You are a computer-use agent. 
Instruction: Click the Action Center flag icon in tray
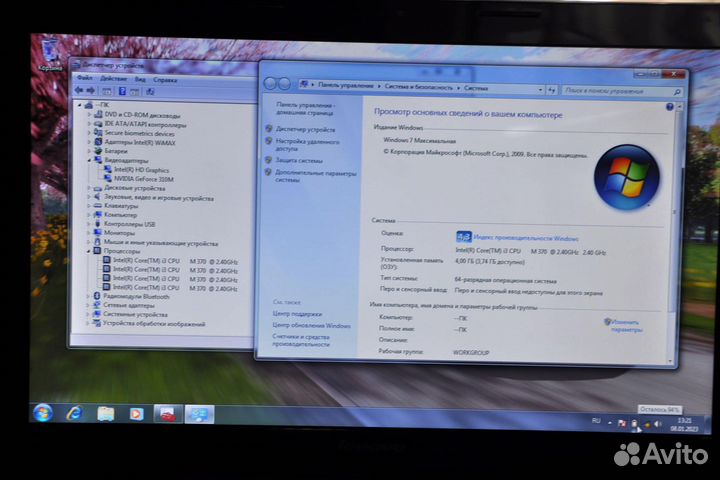[621, 424]
